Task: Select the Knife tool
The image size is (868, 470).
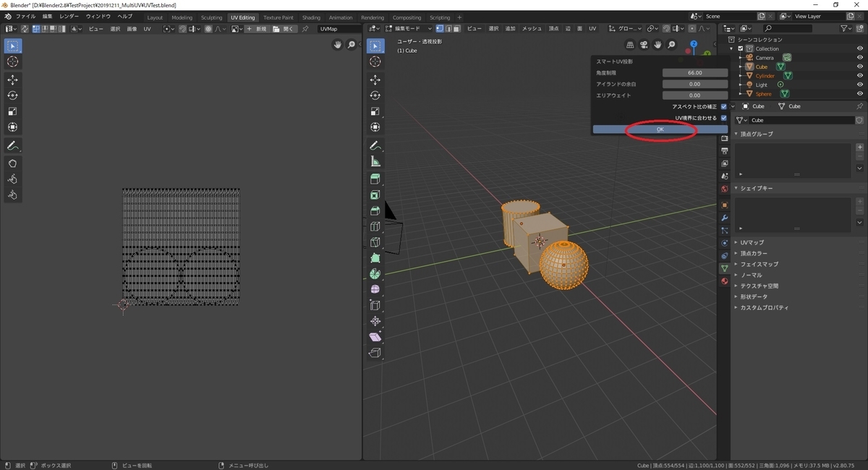Action: click(x=375, y=243)
